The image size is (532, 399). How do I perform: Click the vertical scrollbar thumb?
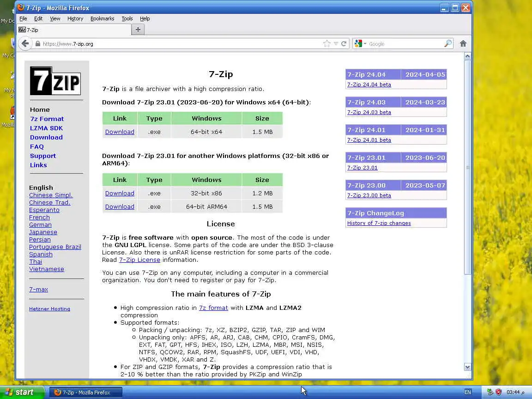(467, 167)
